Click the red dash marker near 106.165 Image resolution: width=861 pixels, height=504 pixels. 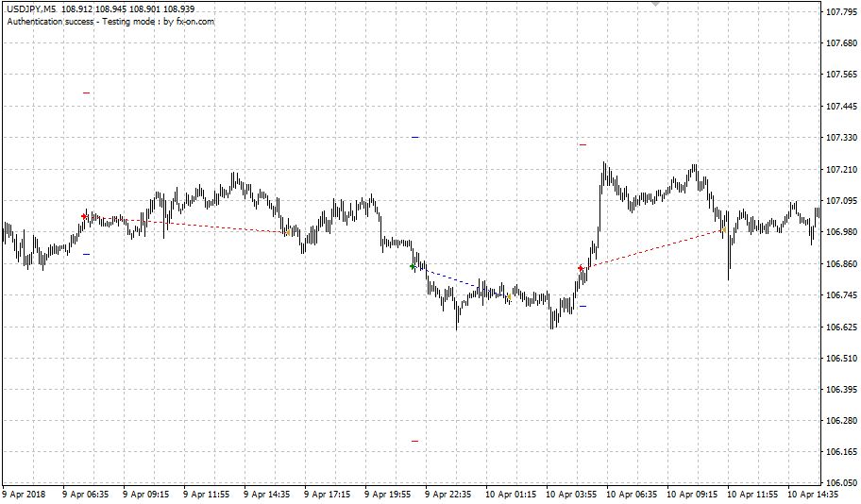(x=414, y=441)
